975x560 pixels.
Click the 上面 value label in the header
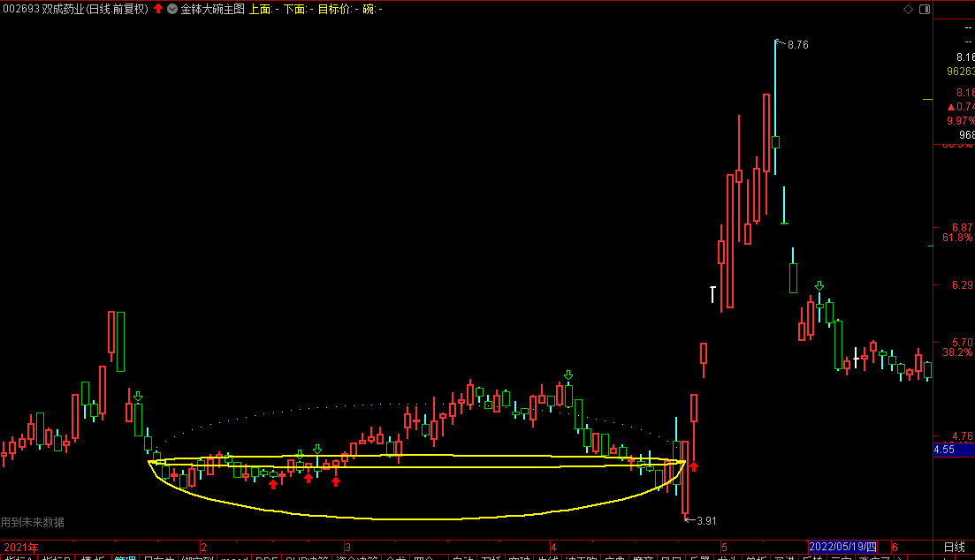[x=263, y=9]
